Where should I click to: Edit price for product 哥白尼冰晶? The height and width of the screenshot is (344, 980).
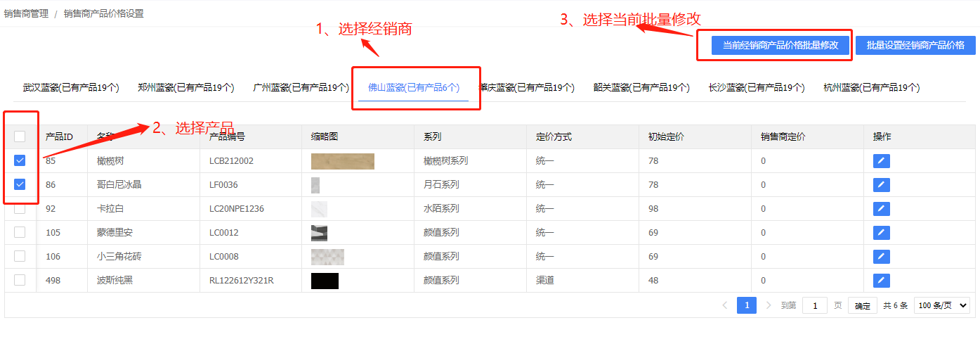(881, 185)
